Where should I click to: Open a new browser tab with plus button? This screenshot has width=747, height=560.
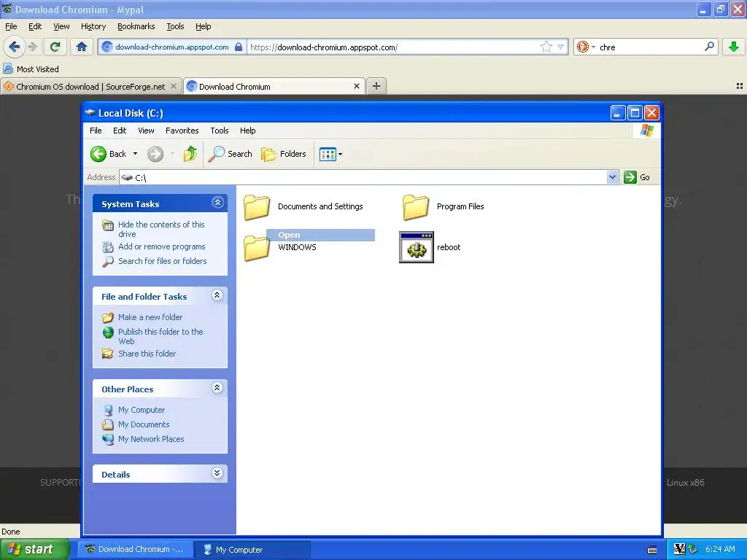pos(376,86)
